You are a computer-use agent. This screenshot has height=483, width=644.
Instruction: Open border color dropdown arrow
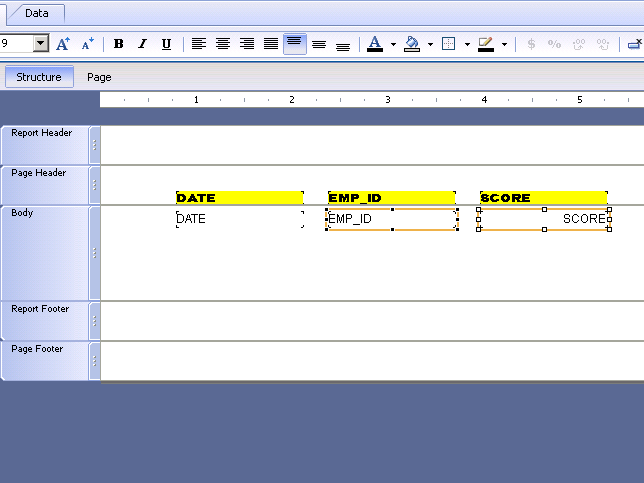coord(504,44)
